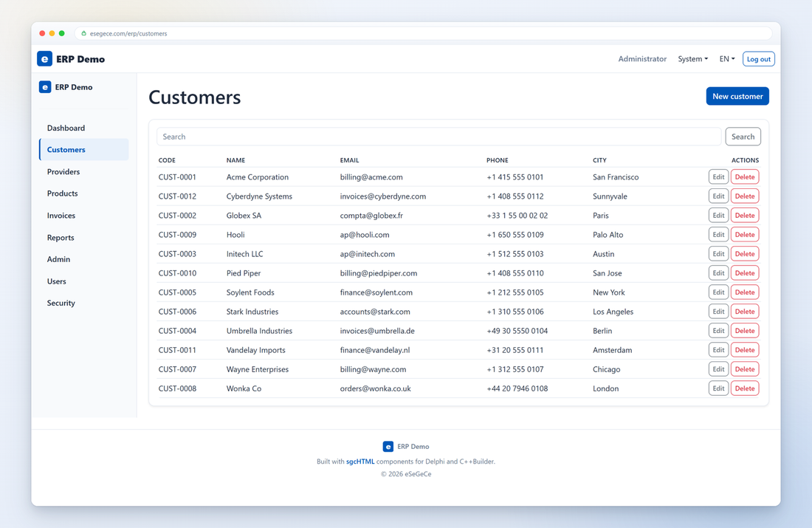Viewport: 812px width, 528px height.
Task: Click the lock icon in the address bar
Action: click(84, 33)
